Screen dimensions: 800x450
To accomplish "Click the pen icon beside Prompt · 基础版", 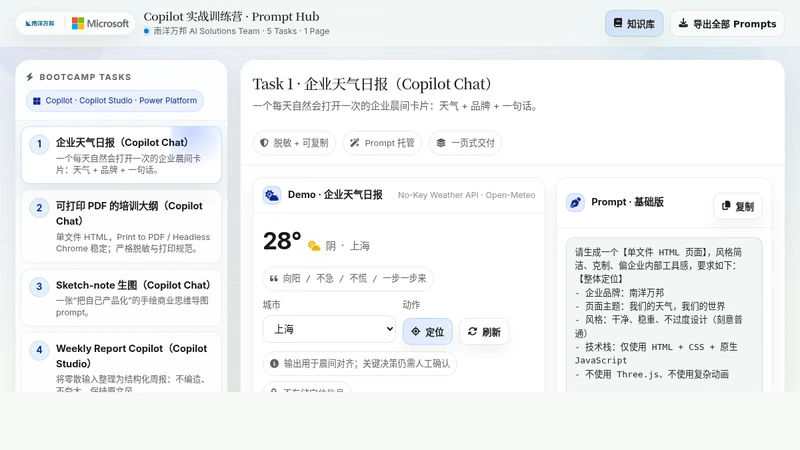I will 575,203.
